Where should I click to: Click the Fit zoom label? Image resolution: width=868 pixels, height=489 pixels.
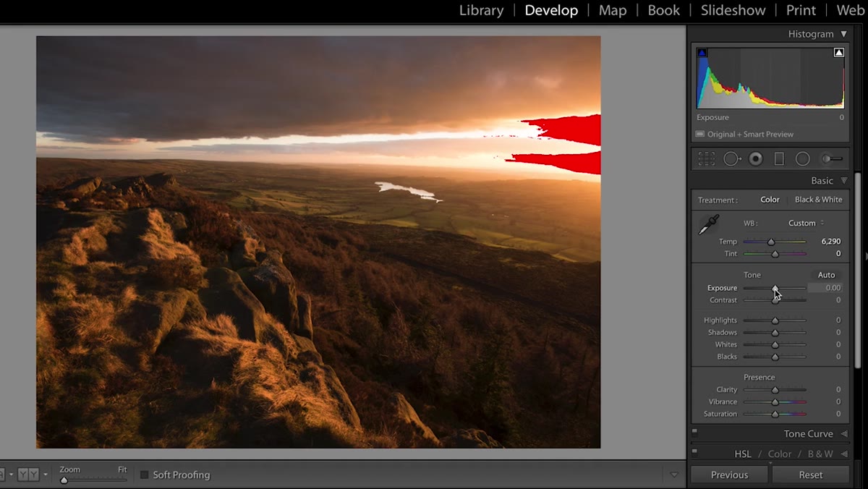pos(122,469)
